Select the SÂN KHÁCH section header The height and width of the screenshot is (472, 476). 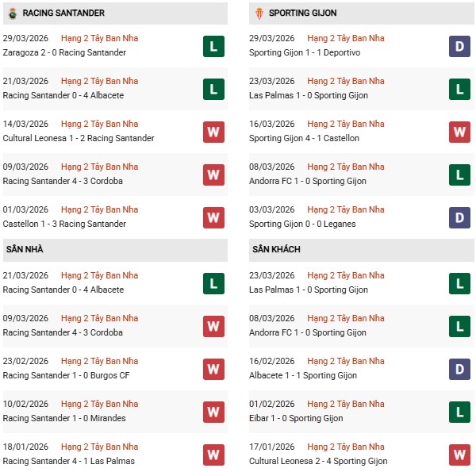click(277, 249)
